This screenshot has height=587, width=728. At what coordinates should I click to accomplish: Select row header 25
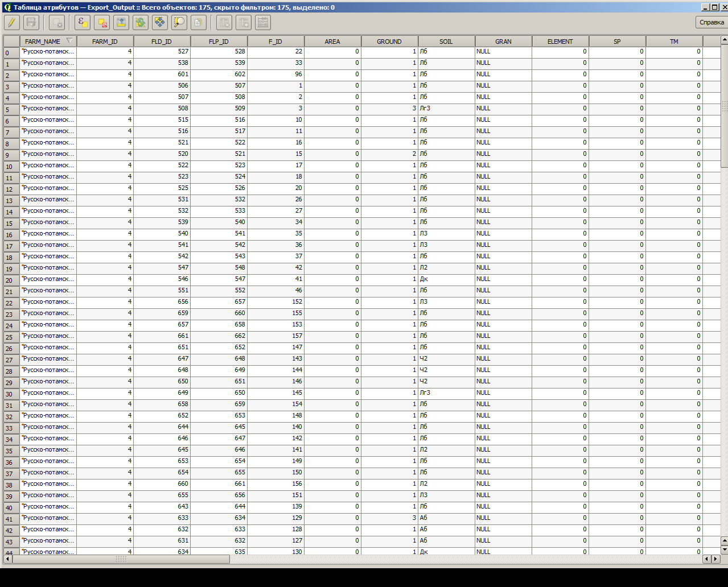pyautogui.click(x=11, y=337)
